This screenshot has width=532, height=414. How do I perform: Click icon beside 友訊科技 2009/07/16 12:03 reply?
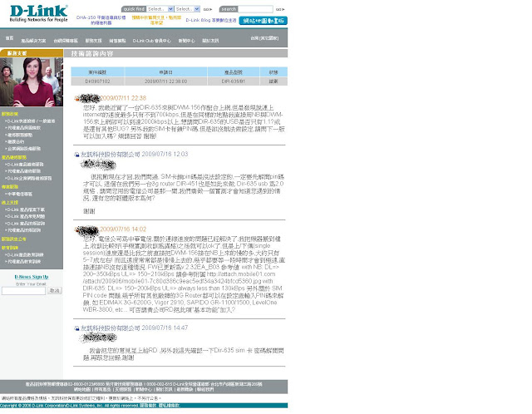76,155
